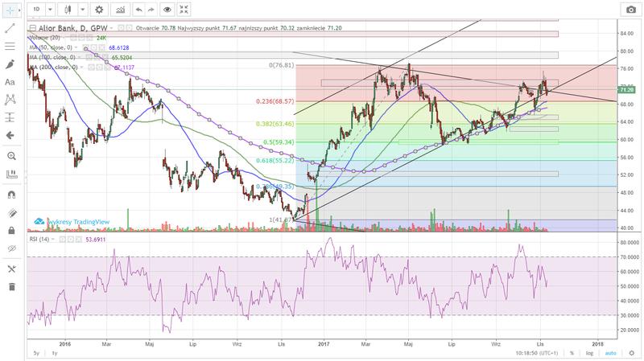Open chart settings gear in top toolbar
This screenshot has width=644, height=361.
[x=98, y=10]
